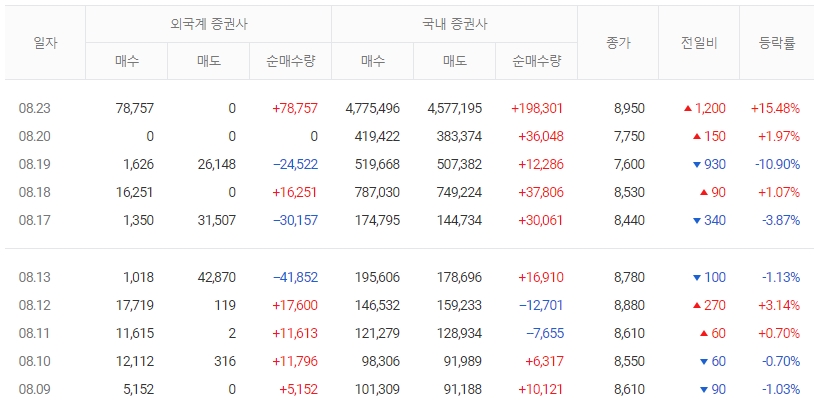Click the 26,148 foreign sell value
824x413 pixels.
pos(217,164)
